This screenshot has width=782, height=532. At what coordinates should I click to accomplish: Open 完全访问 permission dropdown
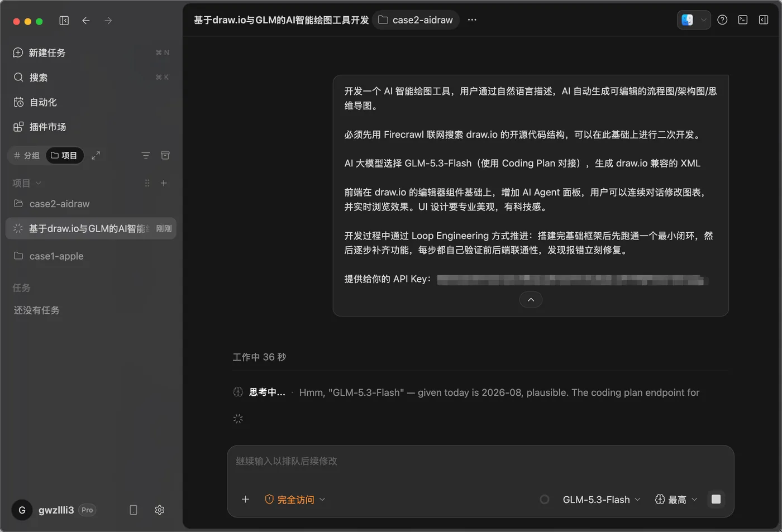(x=295, y=500)
